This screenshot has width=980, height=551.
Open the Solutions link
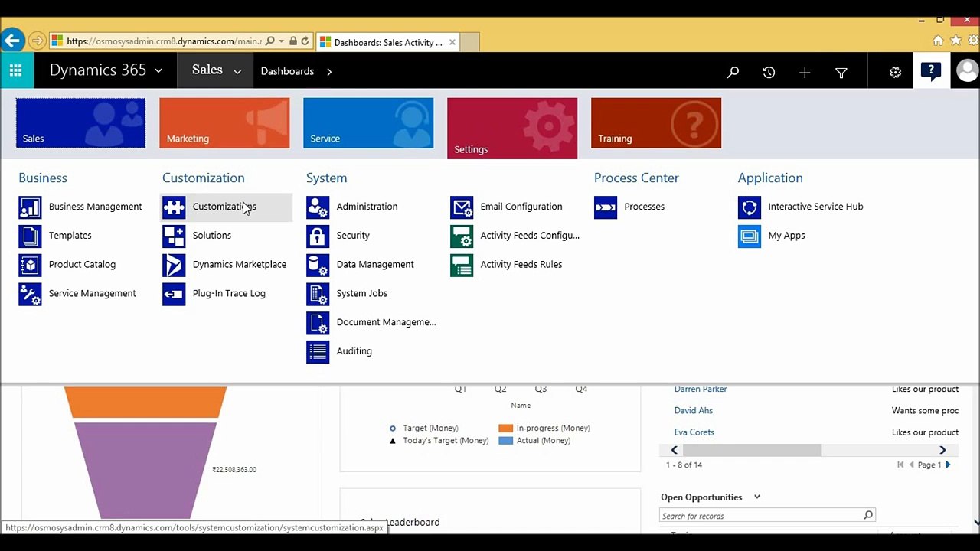[211, 236]
